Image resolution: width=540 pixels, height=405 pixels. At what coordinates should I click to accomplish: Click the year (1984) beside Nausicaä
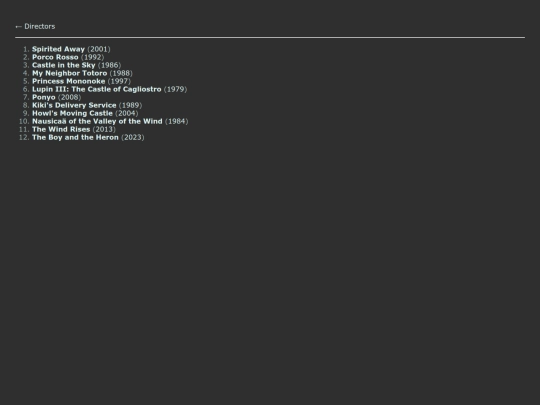[177, 121]
